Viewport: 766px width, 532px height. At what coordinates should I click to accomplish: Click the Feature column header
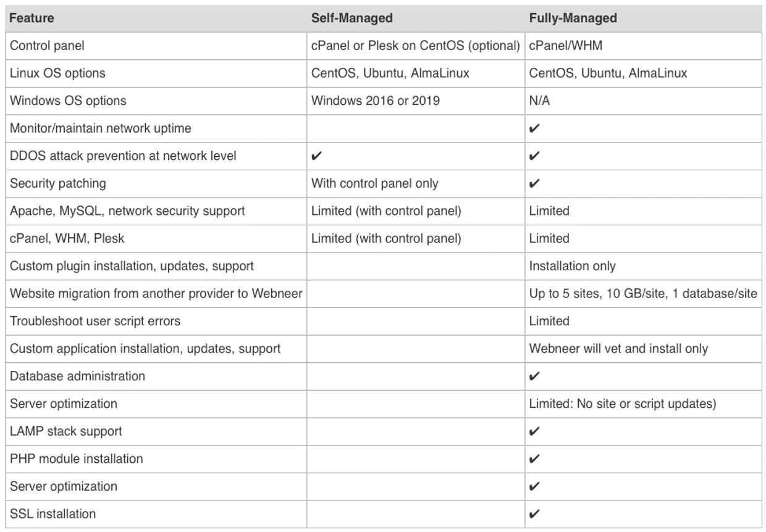[32, 18]
